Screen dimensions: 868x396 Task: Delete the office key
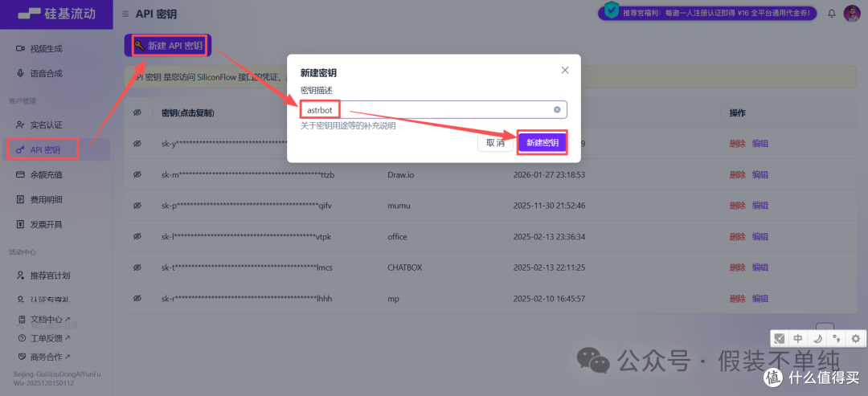737,237
